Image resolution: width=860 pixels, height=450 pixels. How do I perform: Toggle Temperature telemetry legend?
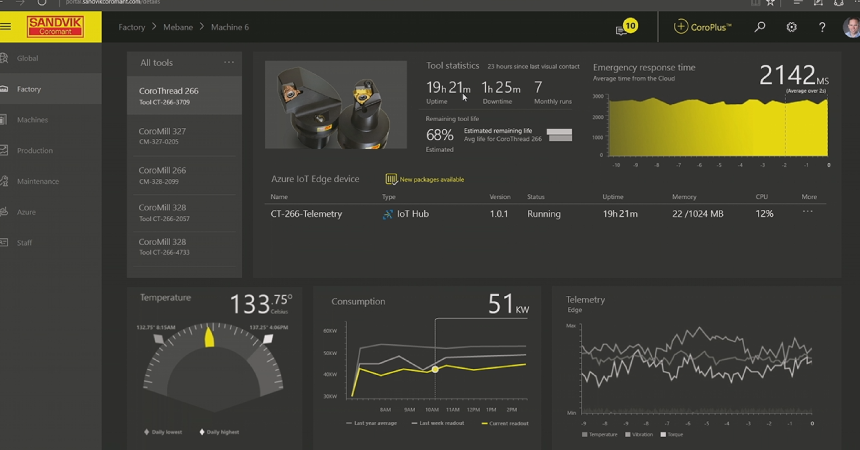click(x=599, y=435)
